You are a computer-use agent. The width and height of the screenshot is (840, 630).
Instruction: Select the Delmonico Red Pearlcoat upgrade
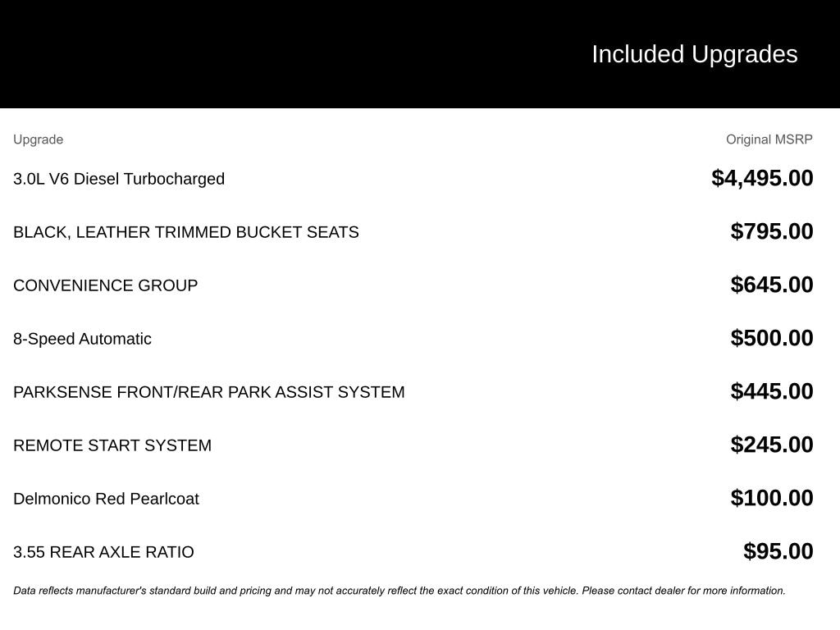[x=106, y=499]
